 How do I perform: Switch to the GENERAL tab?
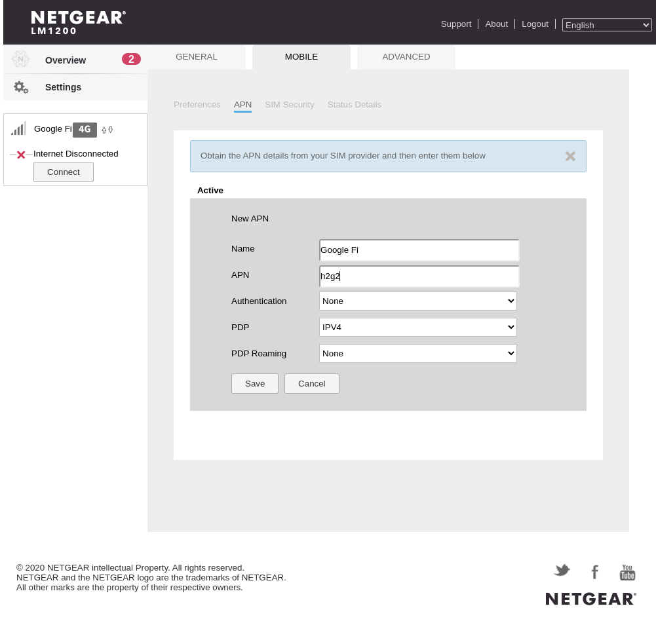click(196, 57)
